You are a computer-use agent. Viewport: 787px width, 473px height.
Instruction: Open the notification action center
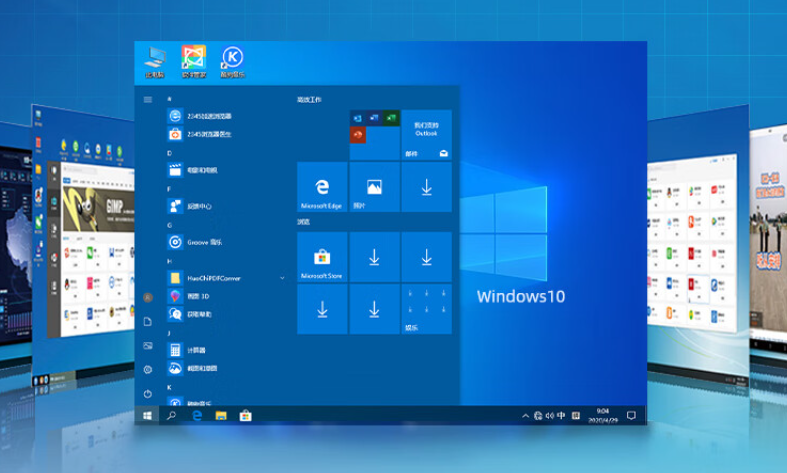(x=632, y=415)
